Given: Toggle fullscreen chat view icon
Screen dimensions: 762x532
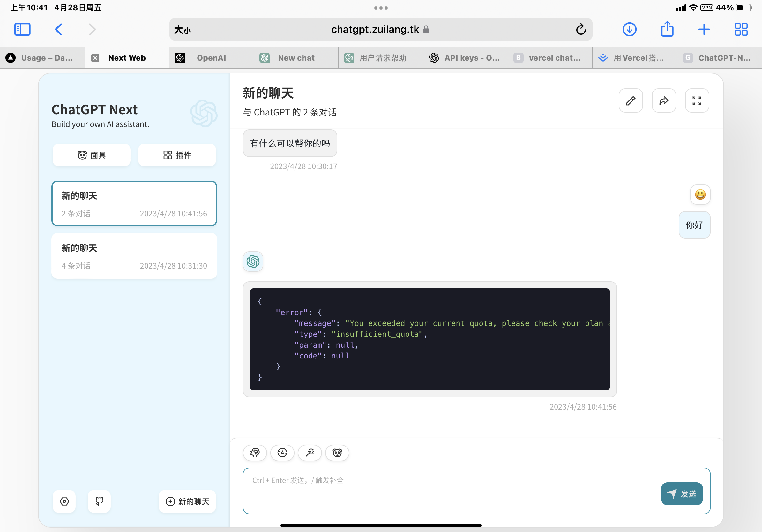Looking at the screenshot, I should click(697, 100).
